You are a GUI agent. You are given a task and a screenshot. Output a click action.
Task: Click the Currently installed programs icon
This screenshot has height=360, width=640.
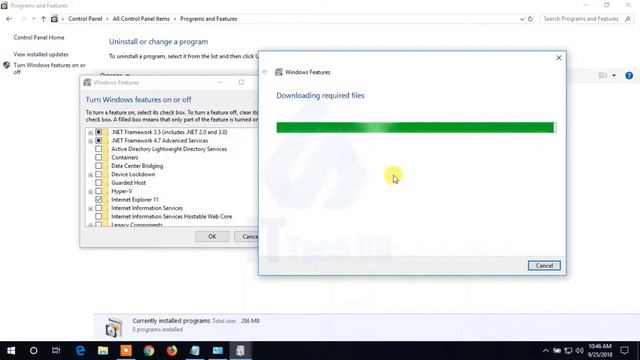114,327
